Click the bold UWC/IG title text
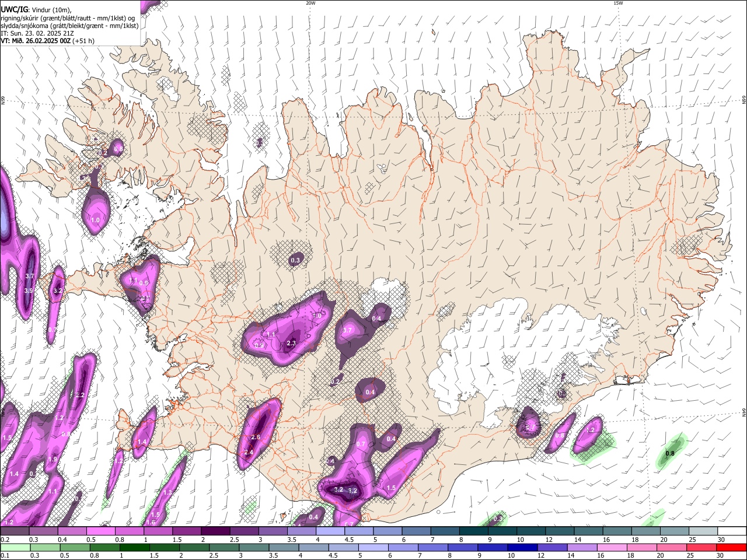The width and height of the screenshot is (747, 560). [x=14, y=10]
